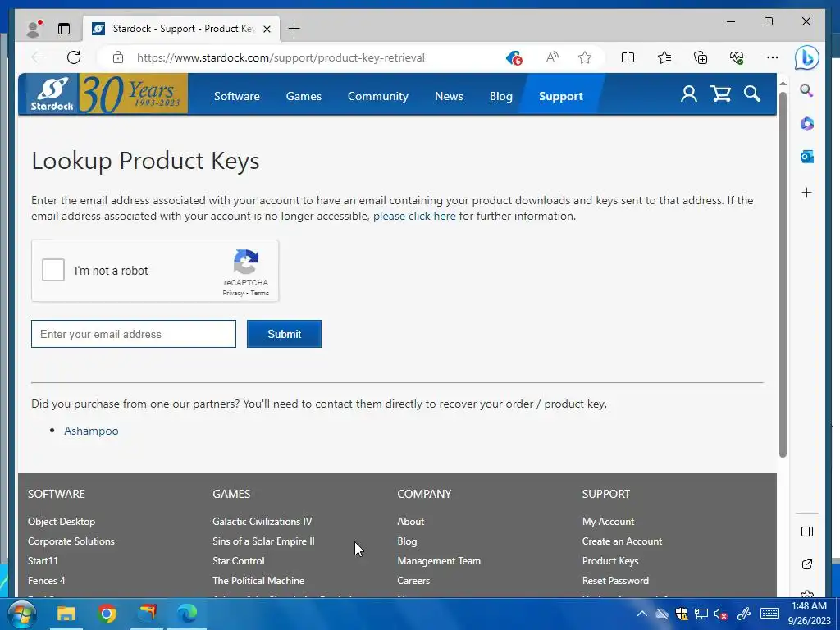Refresh the page with the reload icon
The height and width of the screenshot is (630, 840).
[74, 57]
